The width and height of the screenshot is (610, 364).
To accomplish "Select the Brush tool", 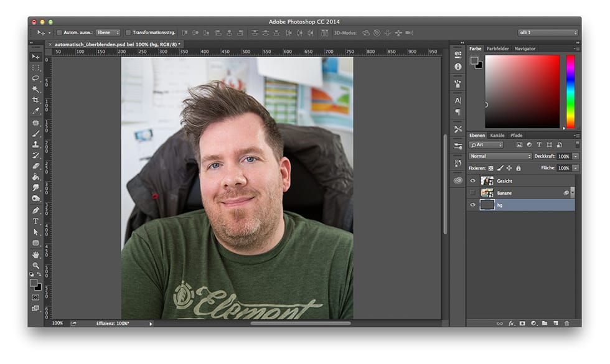I will [x=35, y=134].
